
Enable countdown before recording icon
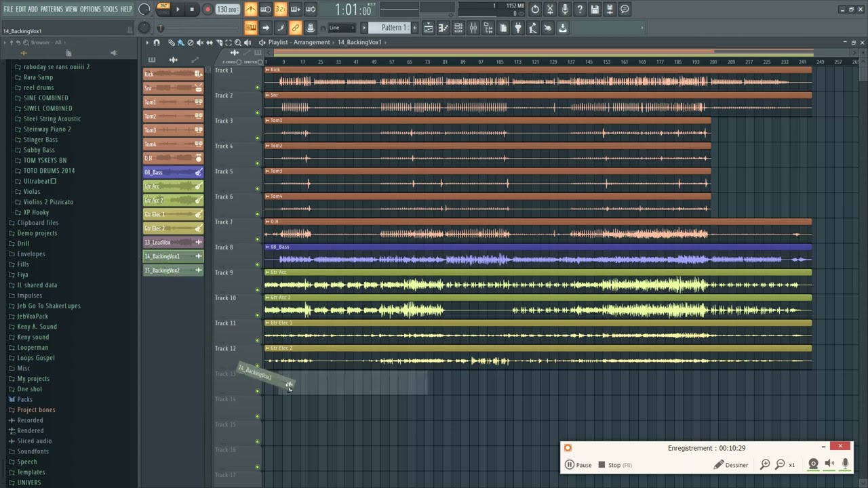click(279, 9)
